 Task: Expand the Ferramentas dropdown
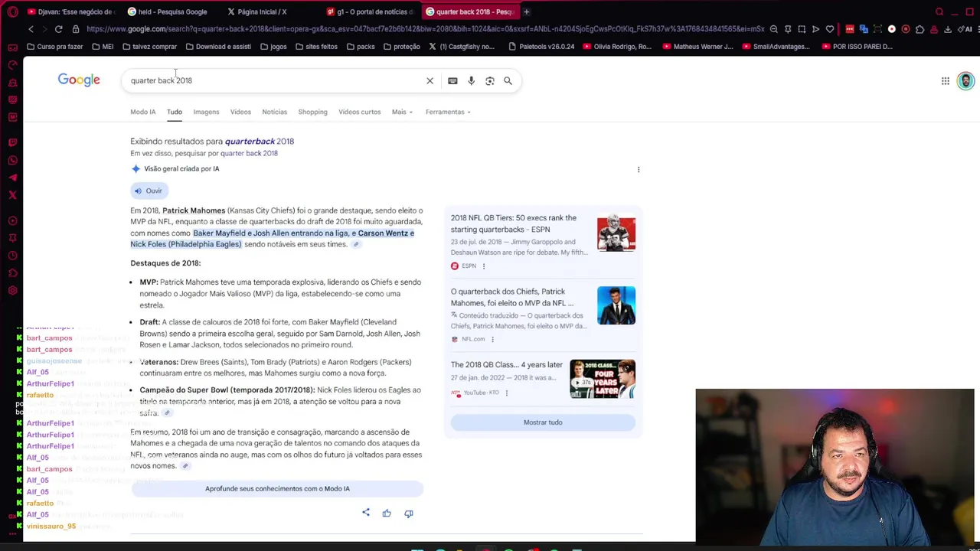(448, 112)
